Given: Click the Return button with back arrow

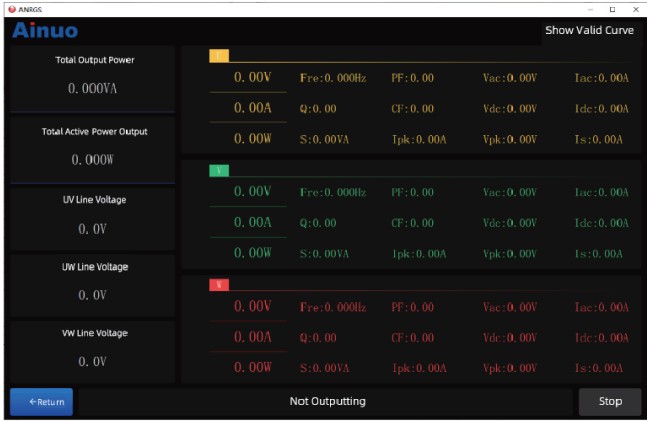Looking at the screenshot, I should [41, 402].
